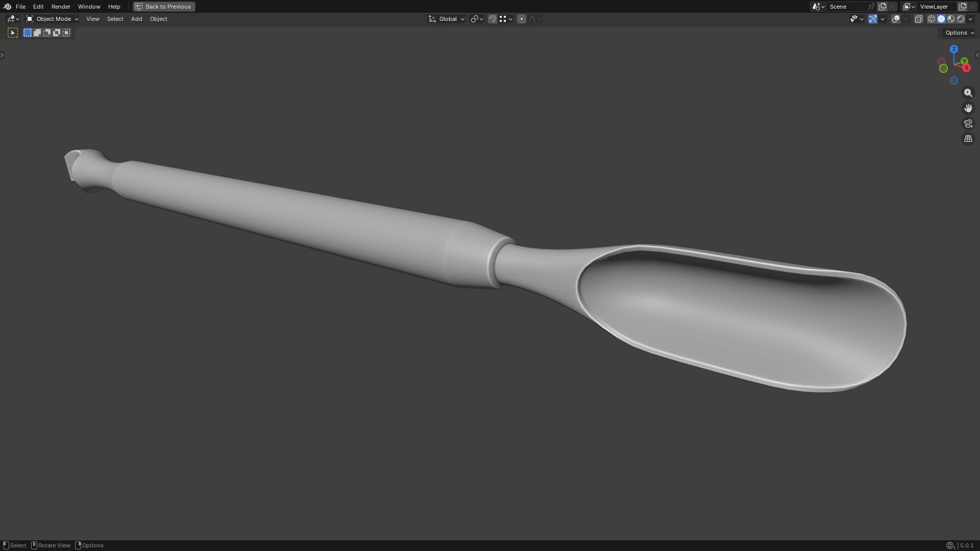
Task: Click the red X axis on the gizmo
Action: pos(966,68)
